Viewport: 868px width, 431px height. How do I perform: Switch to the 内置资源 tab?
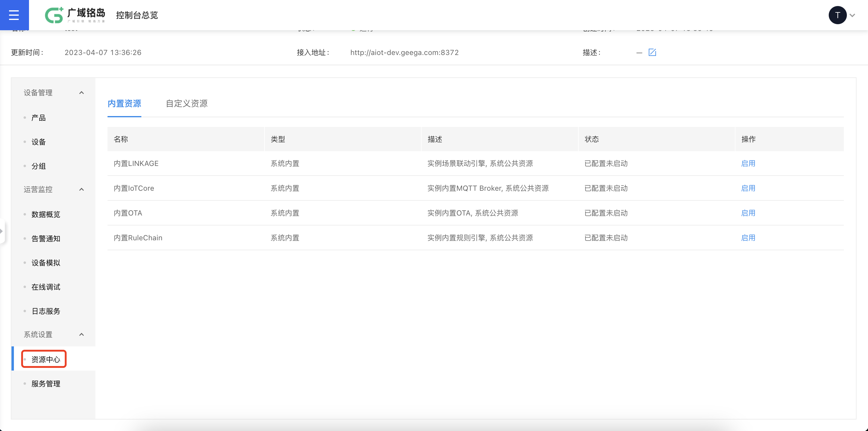[124, 104]
